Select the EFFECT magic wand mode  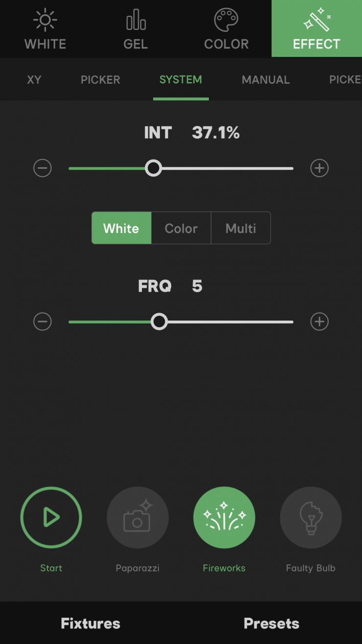317,21
